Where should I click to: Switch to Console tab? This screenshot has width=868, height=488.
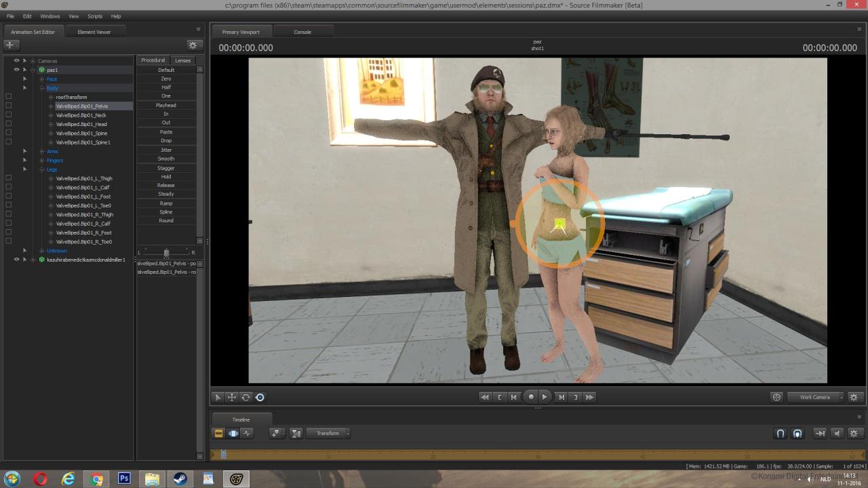[302, 32]
